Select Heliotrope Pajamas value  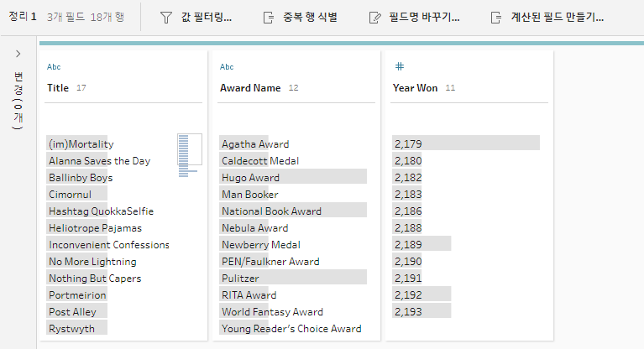click(95, 228)
